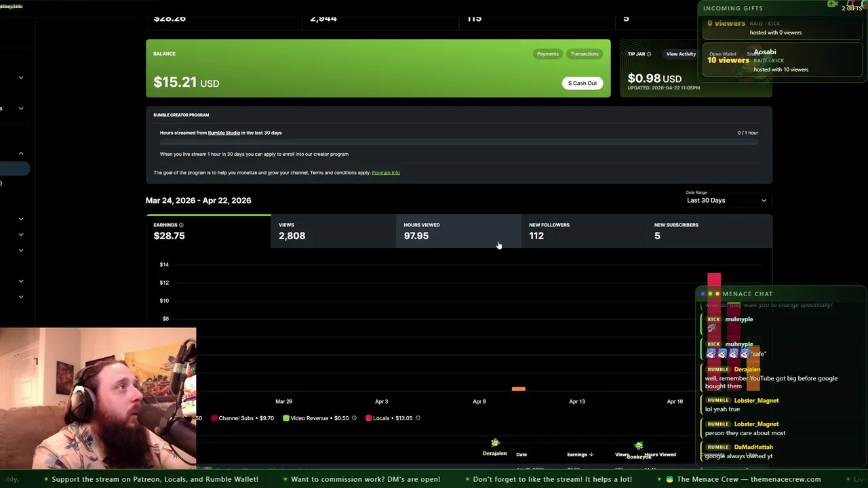The image size is (868, 488).
Task: Select the Earnings $28.75 tab
Action: point(208,231)
